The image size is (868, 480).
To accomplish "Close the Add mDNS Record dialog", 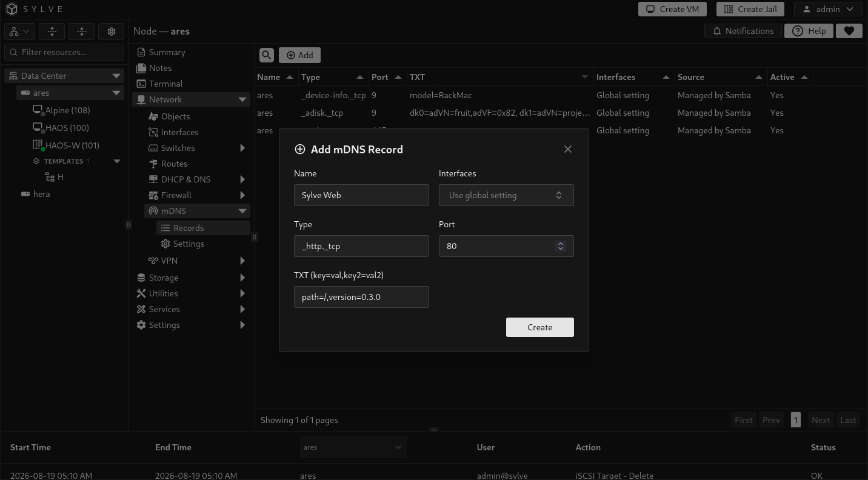I will (x=568, y=149).
